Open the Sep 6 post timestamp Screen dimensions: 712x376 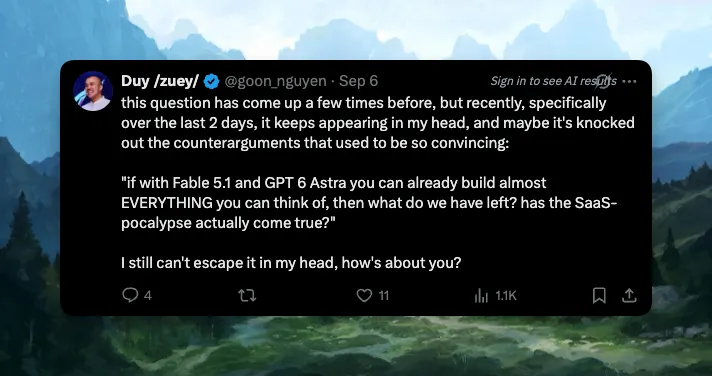[358, 81]
